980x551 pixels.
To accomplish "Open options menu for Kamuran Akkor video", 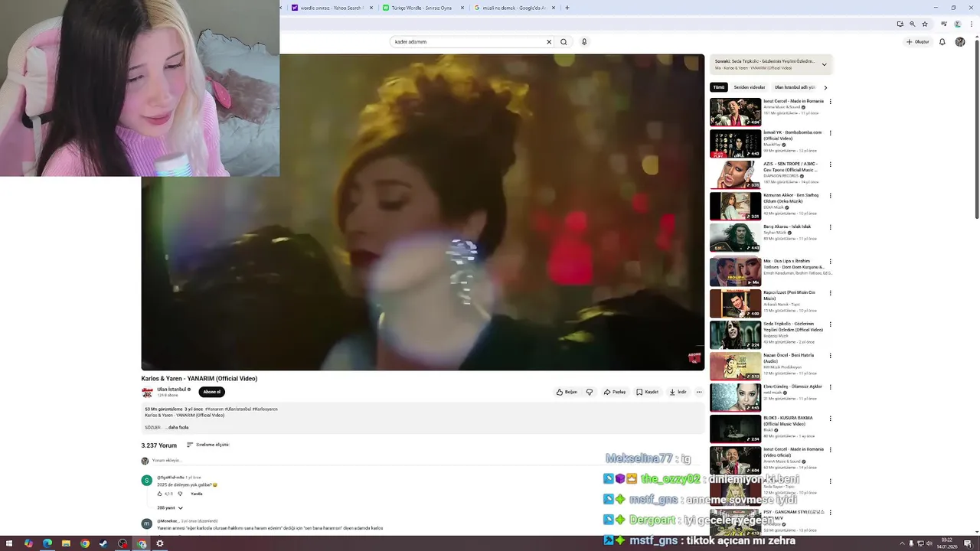I will pos(830,196).
